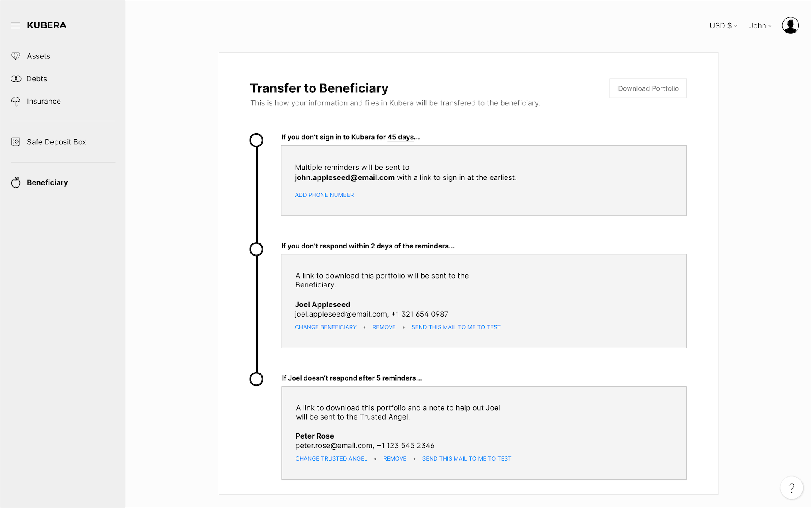Open the user profile avatar

click(790, 25)
